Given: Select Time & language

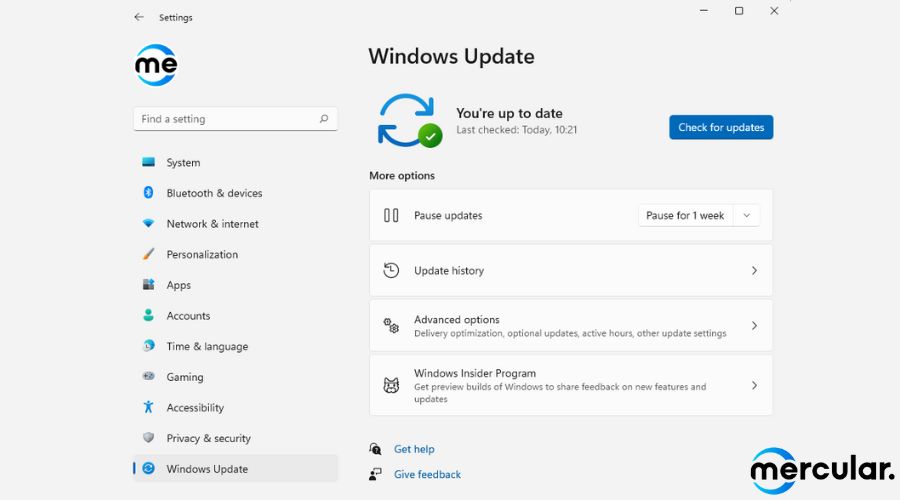Looking at the screenshot, I should (235, 346).
